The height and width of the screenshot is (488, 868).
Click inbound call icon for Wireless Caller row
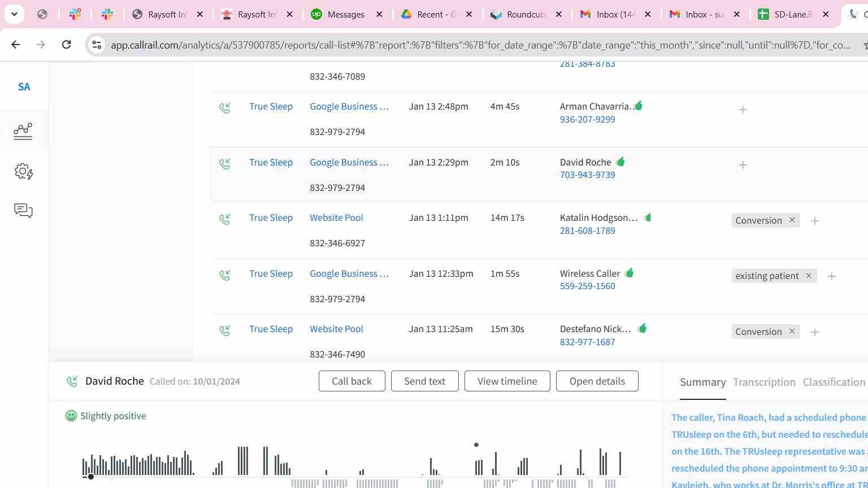pyautogui.click(x=225, y=274)
